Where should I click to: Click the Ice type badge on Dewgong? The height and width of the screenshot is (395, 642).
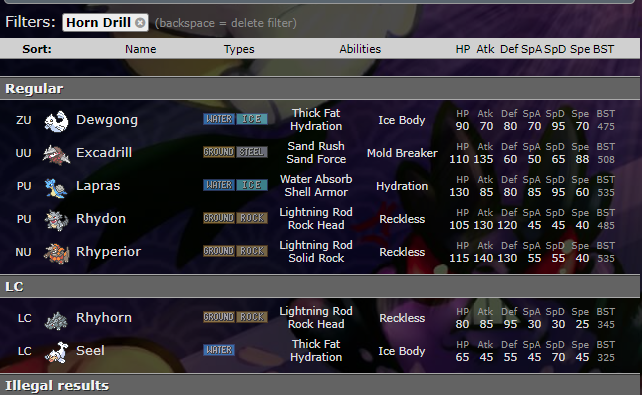252,119
